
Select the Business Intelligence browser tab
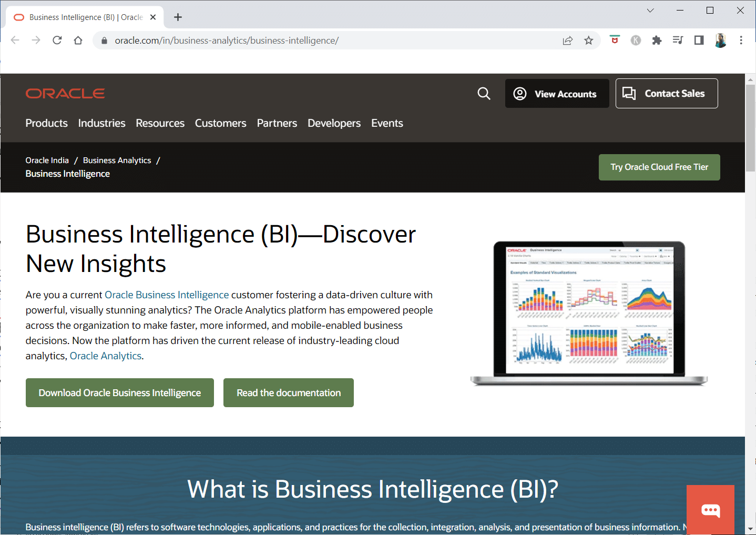[x=85, y=17]
